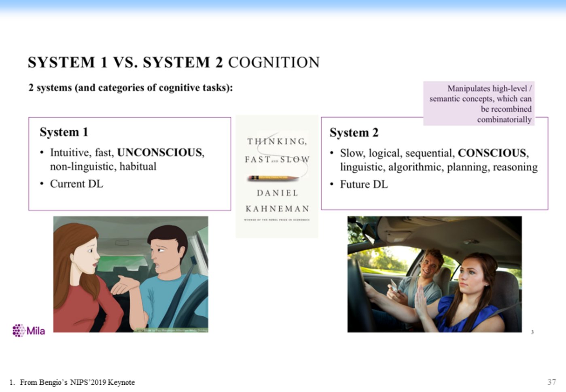Select the 'Current DL' bullet point
Screen dimensions: 566x392
pyautogui.click(x=76, y=184)
